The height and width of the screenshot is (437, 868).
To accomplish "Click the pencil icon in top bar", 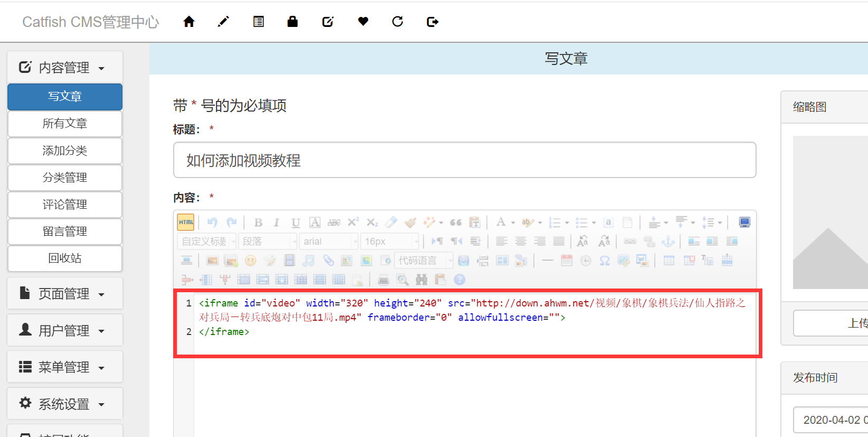I will pos(223,22).
